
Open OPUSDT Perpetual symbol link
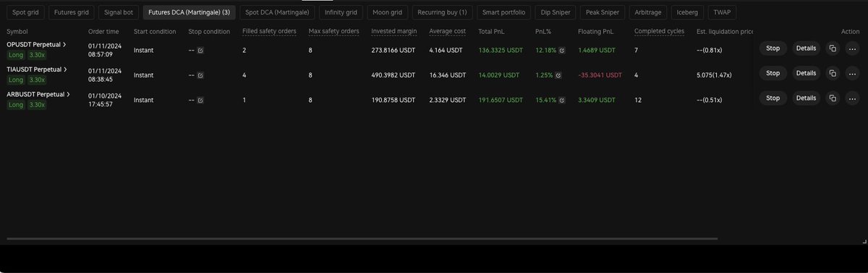(37, 44)
